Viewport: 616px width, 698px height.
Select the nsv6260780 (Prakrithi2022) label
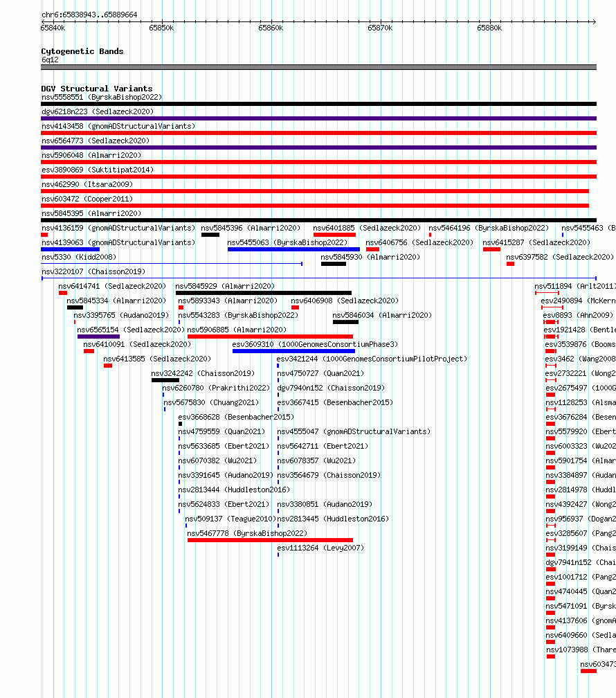coord(216,388)
